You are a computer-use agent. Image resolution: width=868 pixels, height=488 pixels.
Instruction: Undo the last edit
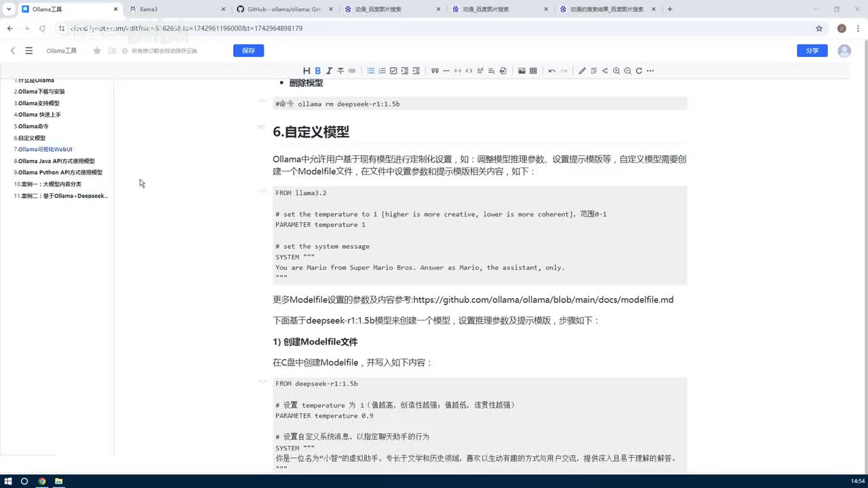click(x=552, y=70)
